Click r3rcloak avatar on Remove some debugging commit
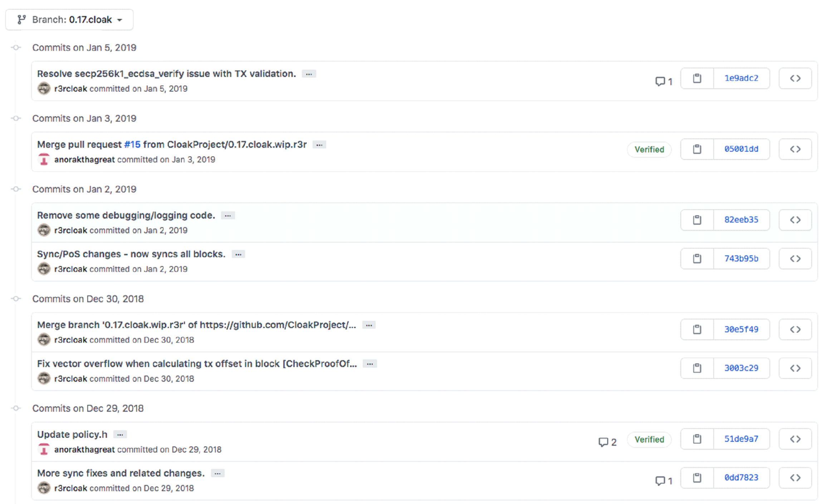This screenshot has width=831, height=504. coord(44,230)
